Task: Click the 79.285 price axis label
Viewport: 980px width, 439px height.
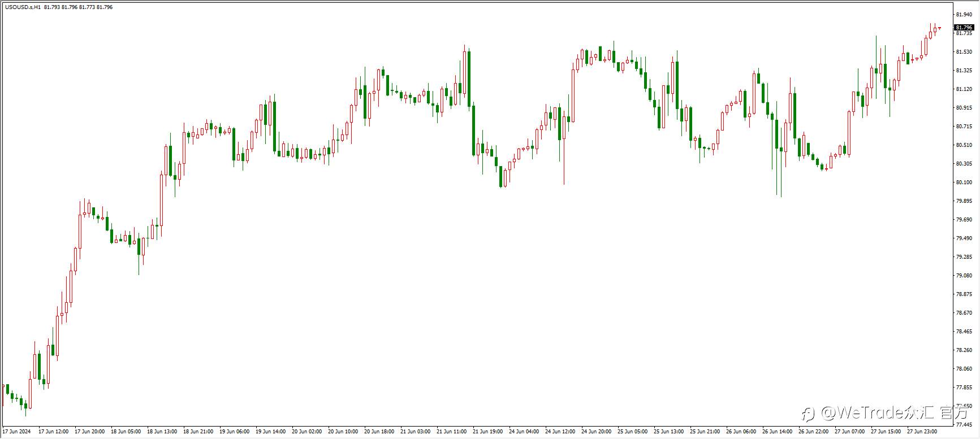Action: point(964,257)
